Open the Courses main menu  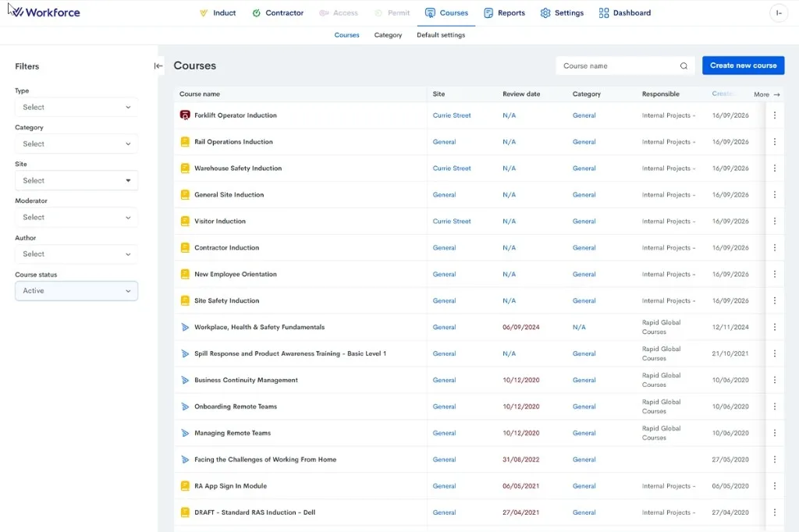(x=446, y=12)
